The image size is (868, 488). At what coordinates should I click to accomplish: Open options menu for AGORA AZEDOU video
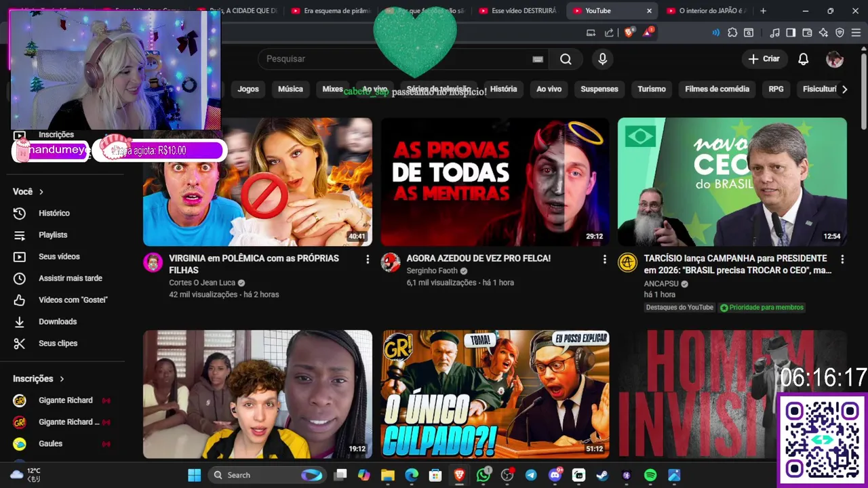(x=604, y=259)
